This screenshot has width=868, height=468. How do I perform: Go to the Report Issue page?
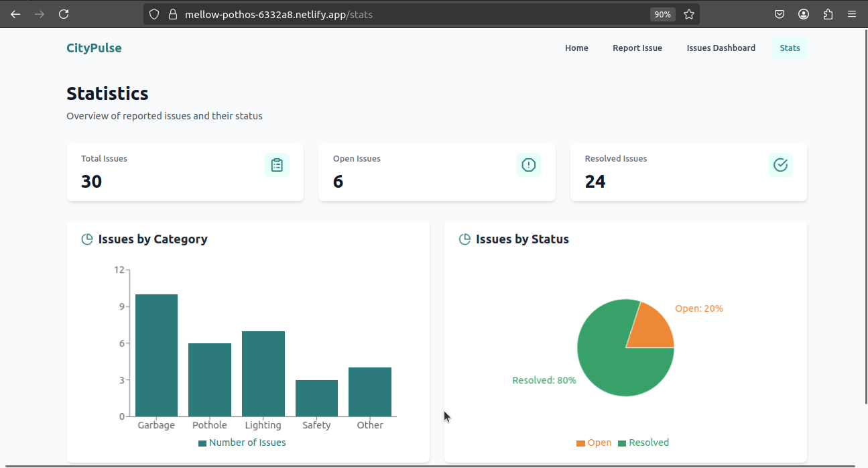[637, 48]
